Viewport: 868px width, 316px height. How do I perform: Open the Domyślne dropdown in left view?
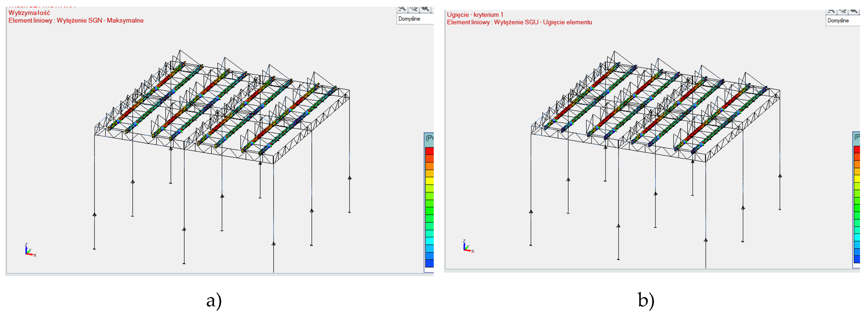[415, 19]
